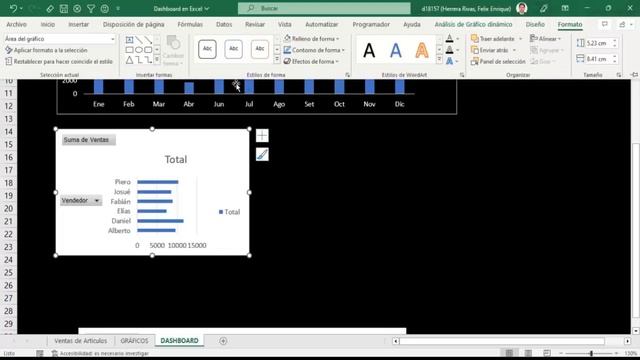Open the Customize Quick Access Toolbar arrow
This screenshot has width=640, height=360.
(118, 8)
